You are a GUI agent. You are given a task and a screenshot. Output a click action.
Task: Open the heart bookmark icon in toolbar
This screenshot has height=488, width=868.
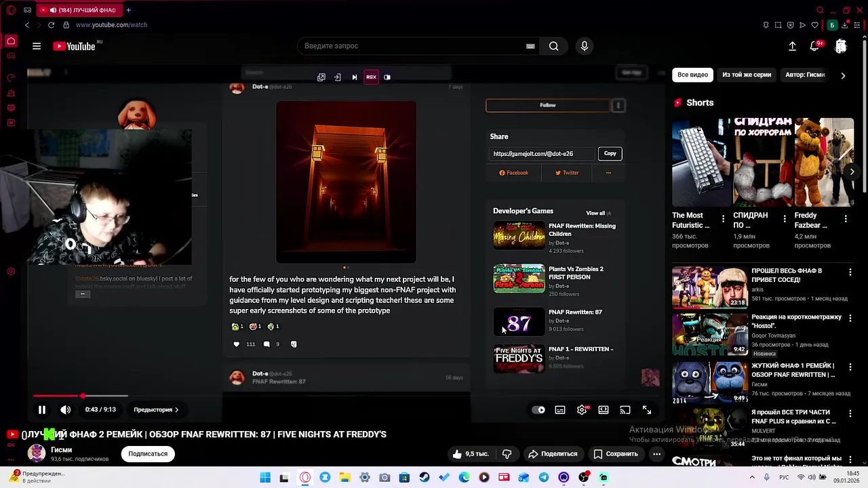point(814,25)
